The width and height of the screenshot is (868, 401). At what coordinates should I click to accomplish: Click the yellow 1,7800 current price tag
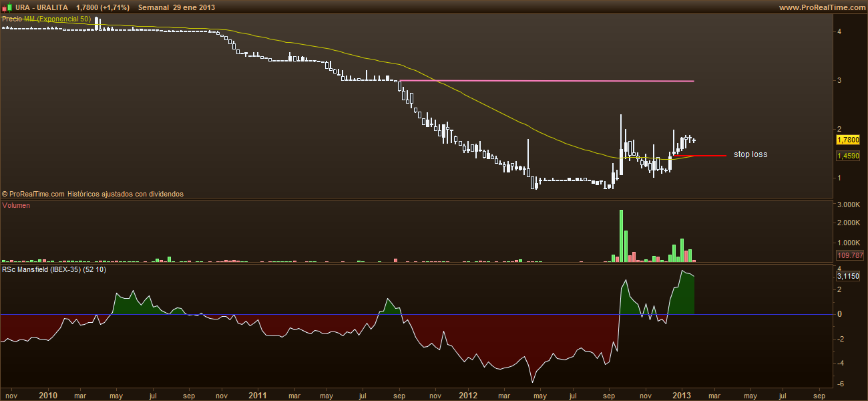847,140
